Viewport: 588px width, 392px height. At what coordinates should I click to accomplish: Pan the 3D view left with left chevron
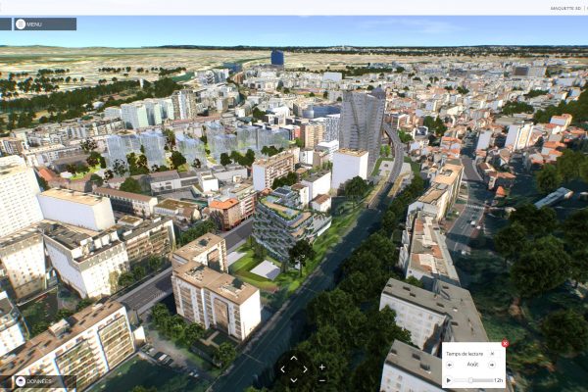pos(282,369)
